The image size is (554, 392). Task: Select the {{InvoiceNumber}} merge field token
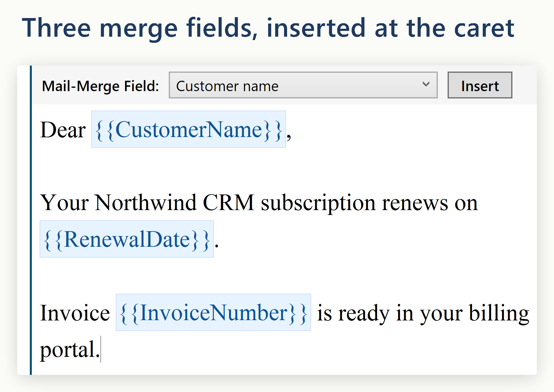click(x=213, y=312)
